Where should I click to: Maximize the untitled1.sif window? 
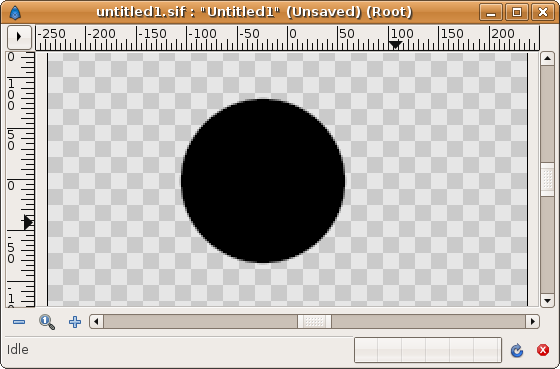pyautogui.click(x=517, y=13)
